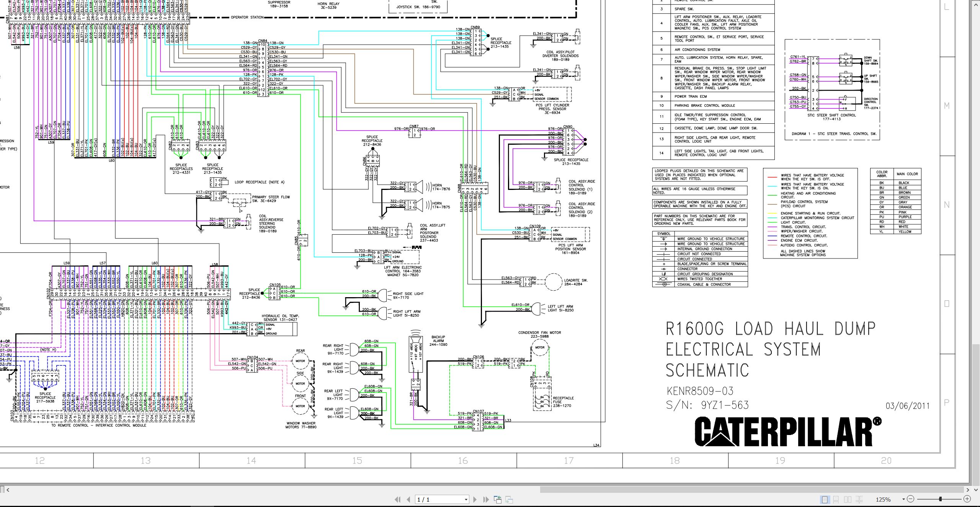Click the DIRECTION CONTROL SW. 177-2374 label
The image size is (980, 507).
871,103
